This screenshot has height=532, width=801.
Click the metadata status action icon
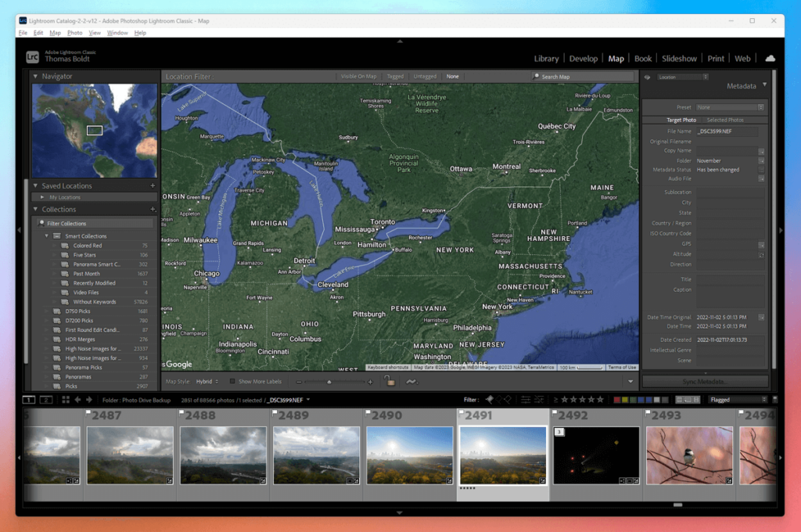click(x=761, y=170)
